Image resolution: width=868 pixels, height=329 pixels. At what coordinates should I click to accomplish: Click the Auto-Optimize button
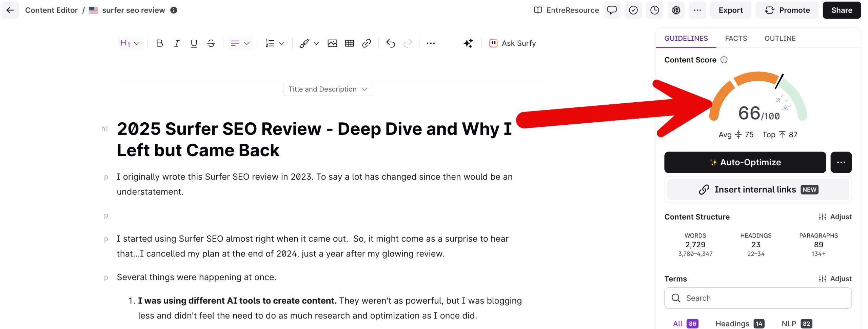point(745,162)
